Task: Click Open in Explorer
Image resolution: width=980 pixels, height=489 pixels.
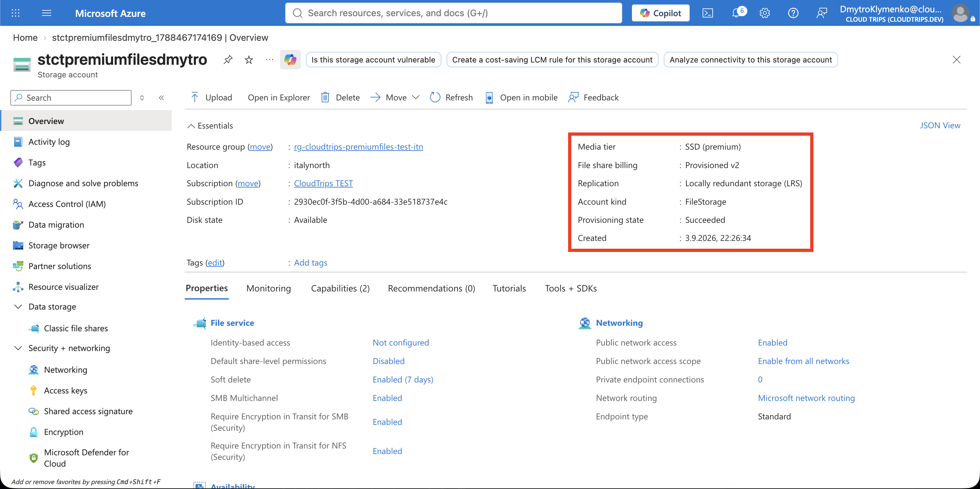Action: pos(278,97)
